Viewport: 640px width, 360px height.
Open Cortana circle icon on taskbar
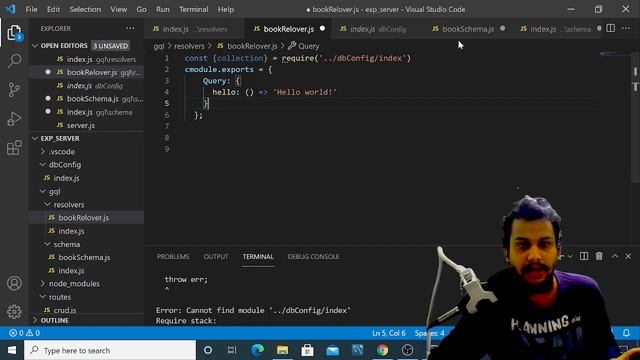[208, 350]
